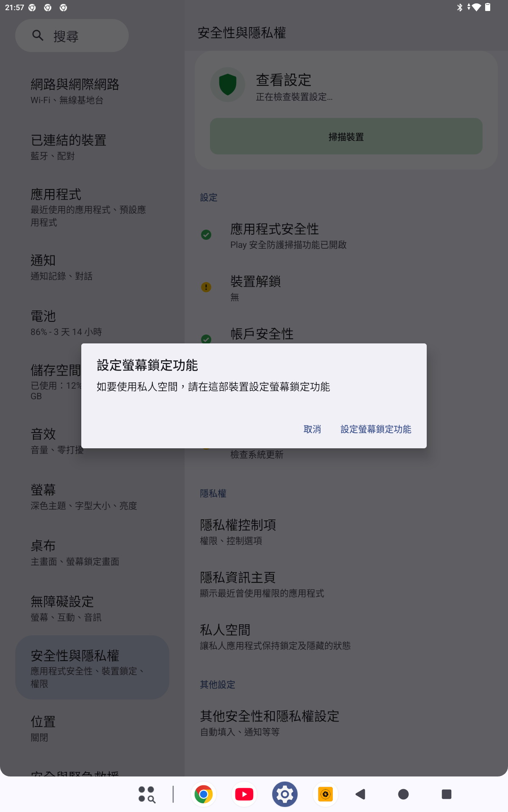Screen dimensions: 508x812
Task: Tap the home circle navigation button
Action: click(403, 794)
